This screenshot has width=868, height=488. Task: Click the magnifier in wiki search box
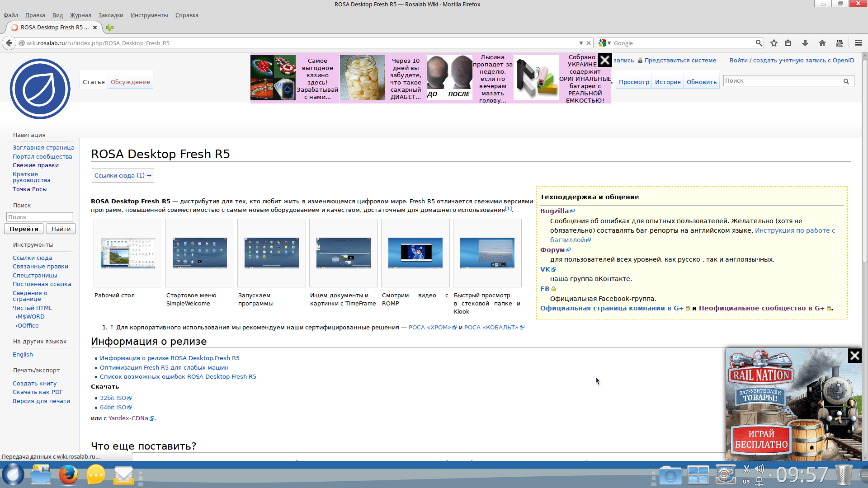coord(846,81)
